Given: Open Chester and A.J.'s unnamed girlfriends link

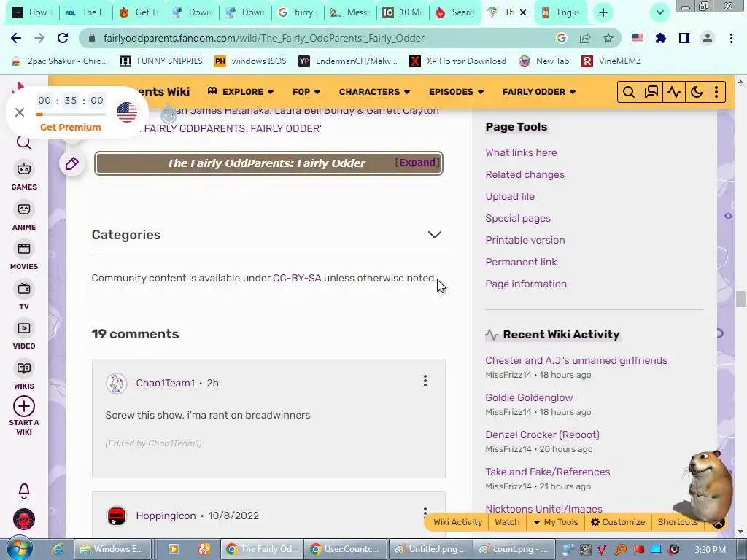Looking at the screenshot, I should click(x=576, y=360).
